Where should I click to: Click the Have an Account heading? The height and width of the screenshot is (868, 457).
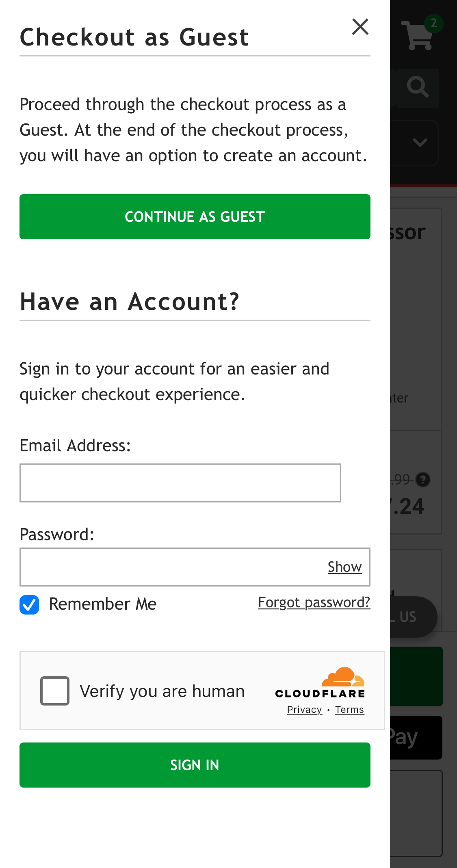(130, 301)
